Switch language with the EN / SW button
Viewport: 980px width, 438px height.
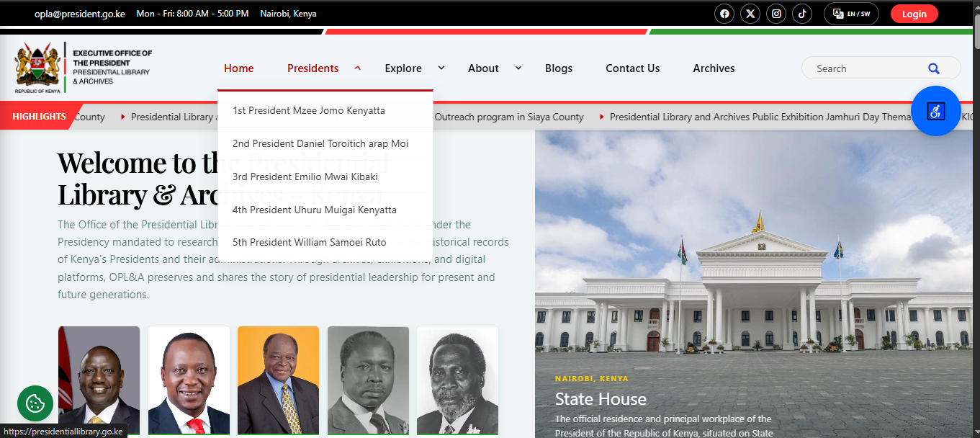[851, 14]
